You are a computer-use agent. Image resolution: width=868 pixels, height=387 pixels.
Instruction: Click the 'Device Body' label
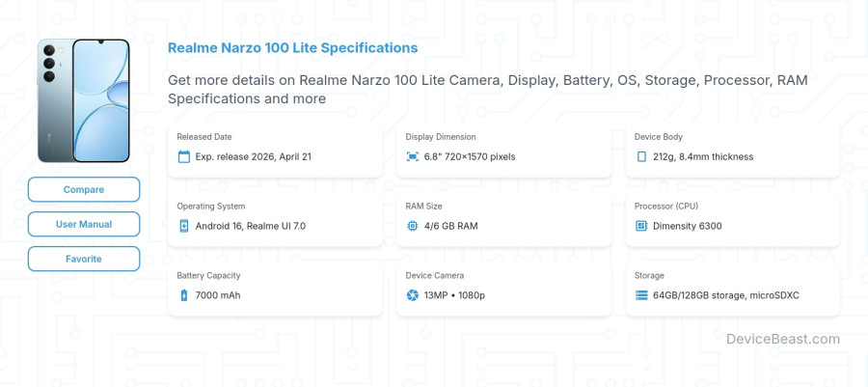coord(658,137)
